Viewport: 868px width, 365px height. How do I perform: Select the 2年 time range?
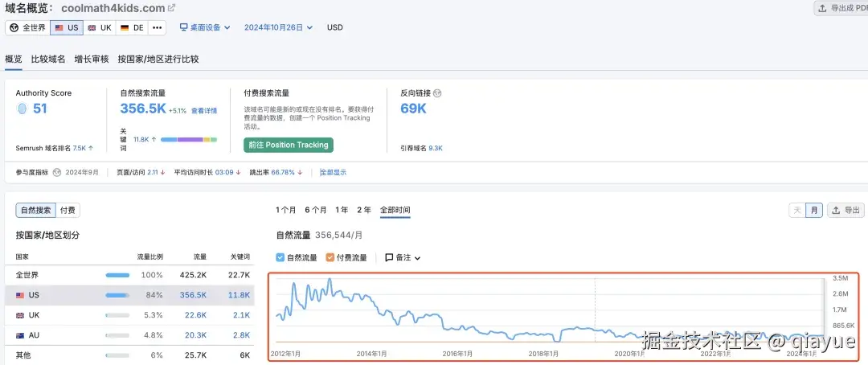tap(364, 210)
